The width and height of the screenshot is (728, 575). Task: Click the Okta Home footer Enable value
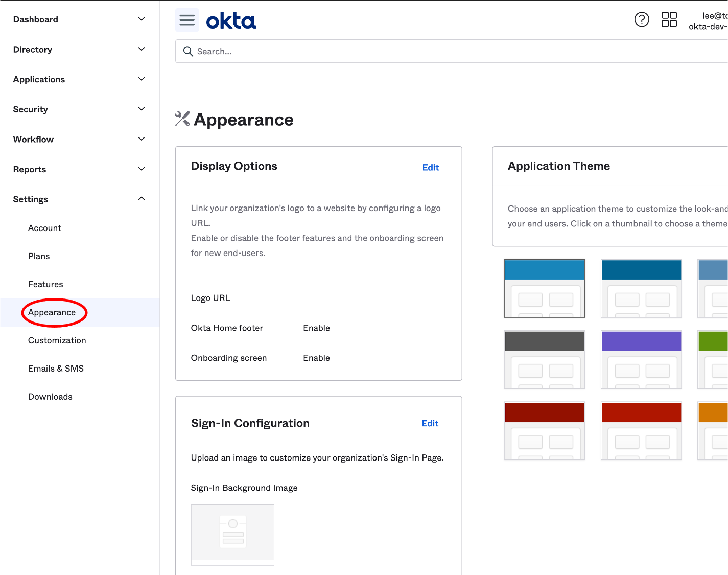316,328
